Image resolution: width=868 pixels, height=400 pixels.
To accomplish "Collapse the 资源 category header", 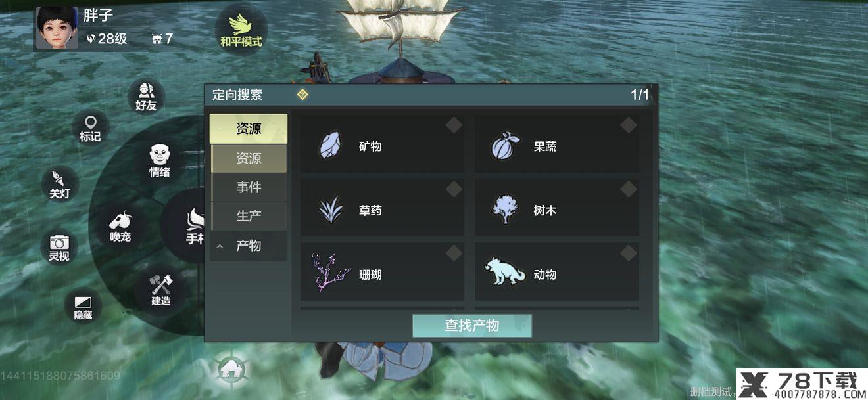I will click(249, 129).
